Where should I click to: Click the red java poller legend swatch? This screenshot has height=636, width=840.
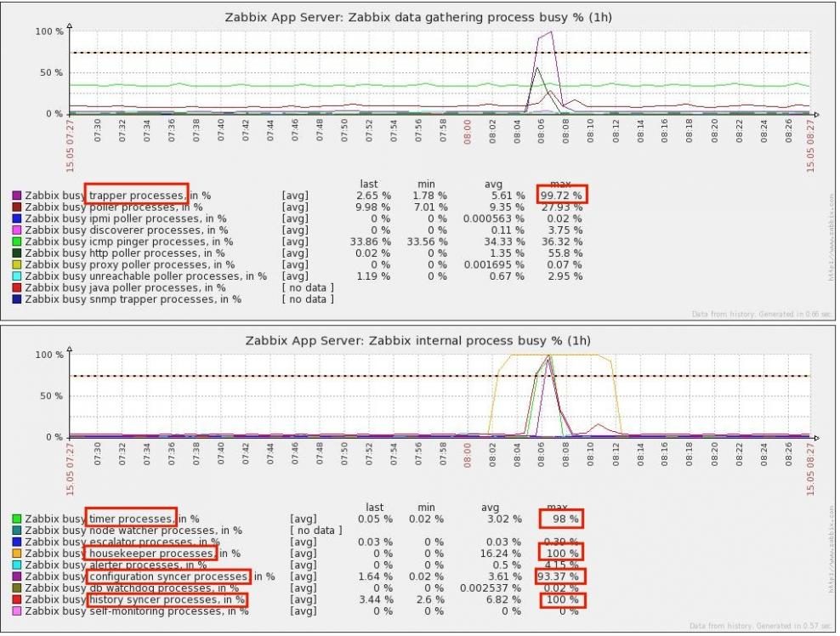[x=17, y=287]
